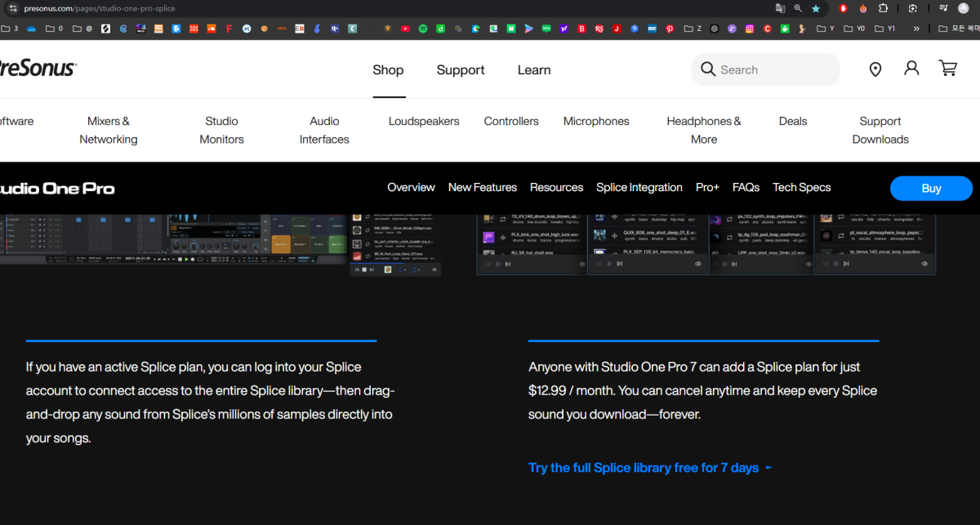The width and height of the screenshot is (980, 525).
Task: Open the bookmark folder labeled Z
Action: click(x=693, y=29)
